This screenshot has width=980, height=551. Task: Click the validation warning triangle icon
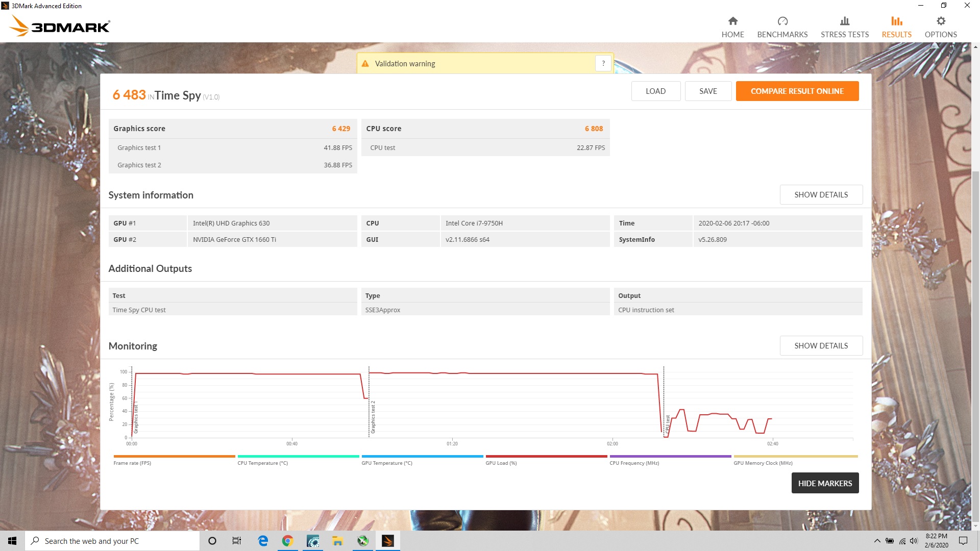[365, 64]
